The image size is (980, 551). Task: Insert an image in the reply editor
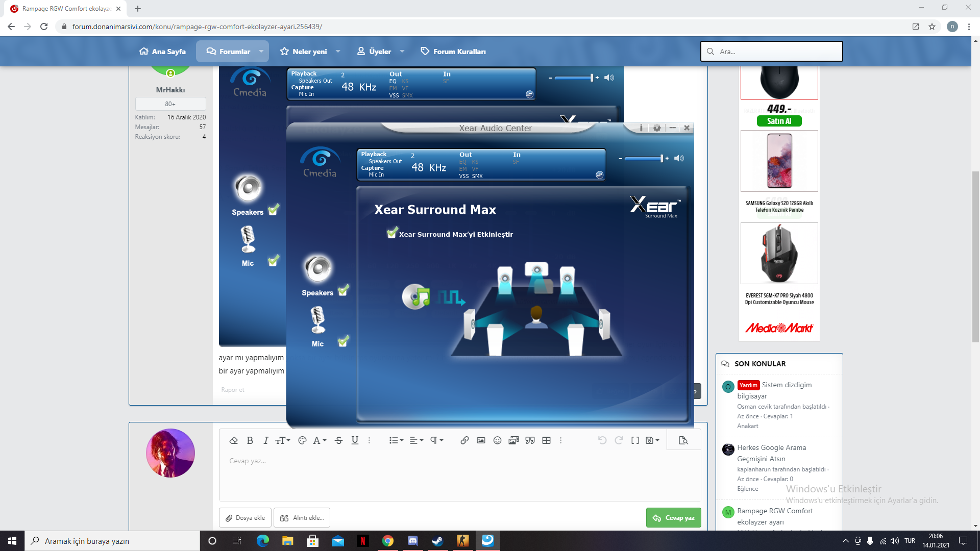coord(481,440)
